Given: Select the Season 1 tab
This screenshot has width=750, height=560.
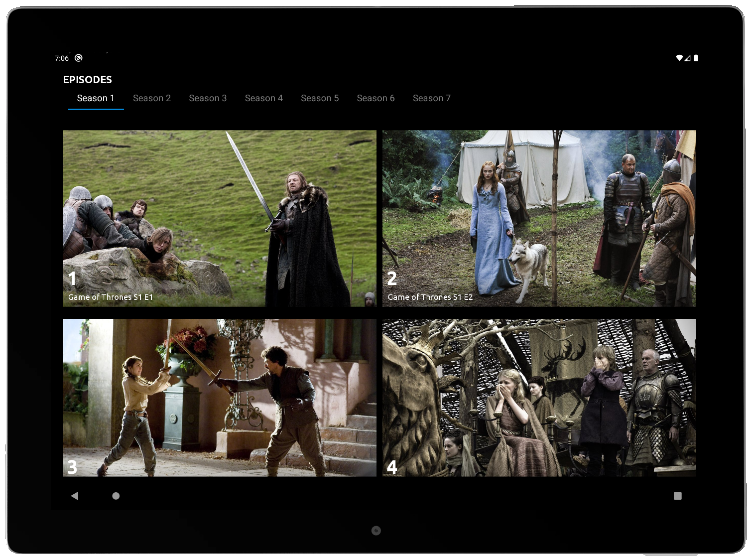Looking at the screenshot, I should coord(96,98).
